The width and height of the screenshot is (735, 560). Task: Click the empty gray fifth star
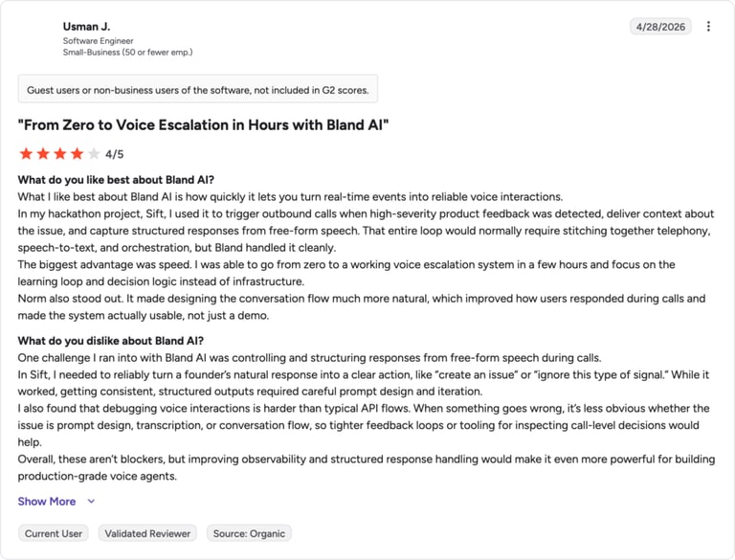tap(94, 154)
